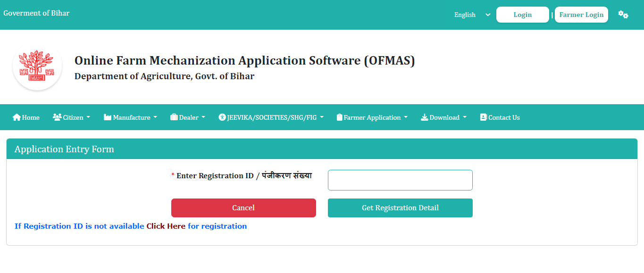Click the Bihar government emblem logo
644x273 pixels.
click(x=37, y=67)
